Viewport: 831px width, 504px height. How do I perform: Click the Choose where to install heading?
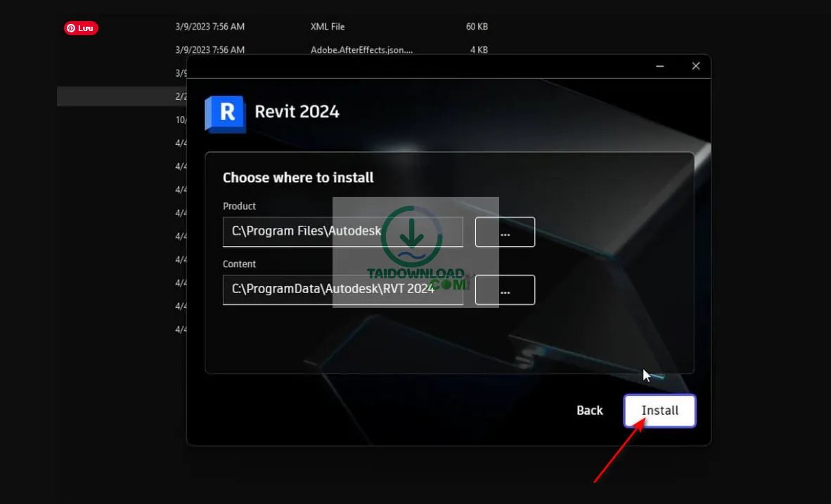[x=297, y=177]
